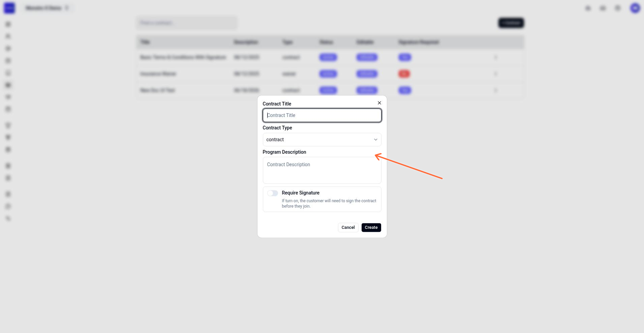Toggle the Require Signature switch

coord(273,193)
